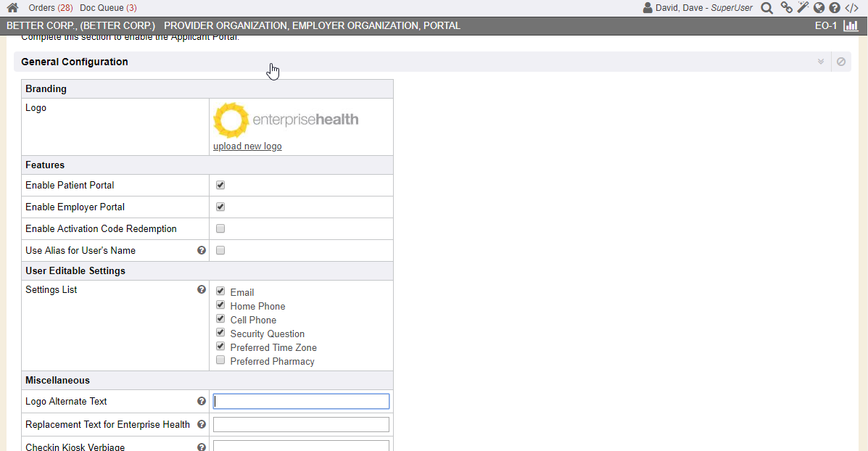The width and height of the screenshot is (868, 451).
Task: Collapse General Configuration with double chevron
Action: point(821,62)
